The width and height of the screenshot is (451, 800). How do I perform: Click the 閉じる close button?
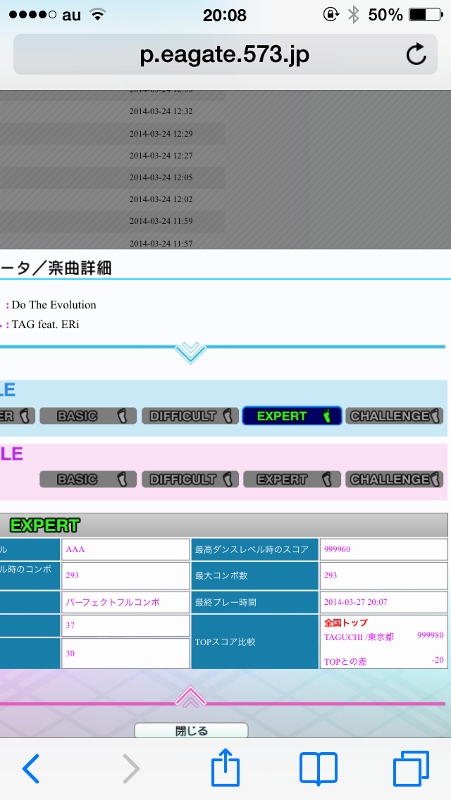click(x=191, y=731)
